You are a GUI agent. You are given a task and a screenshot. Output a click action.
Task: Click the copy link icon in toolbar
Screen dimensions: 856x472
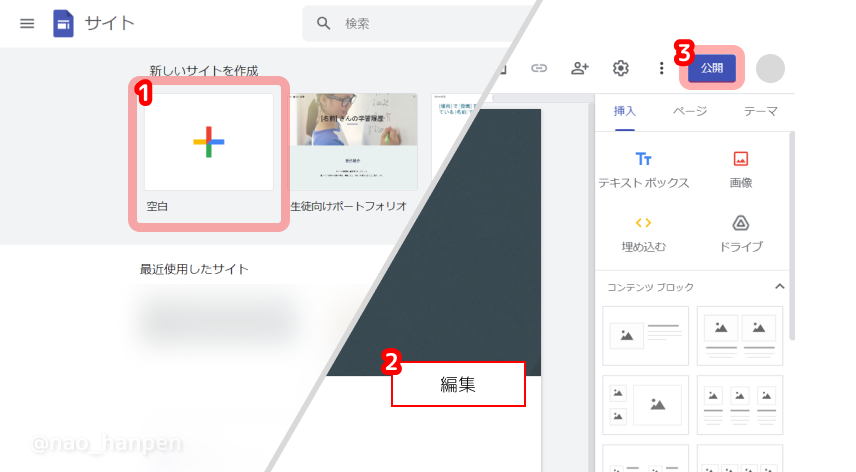(x=539, y=68)
